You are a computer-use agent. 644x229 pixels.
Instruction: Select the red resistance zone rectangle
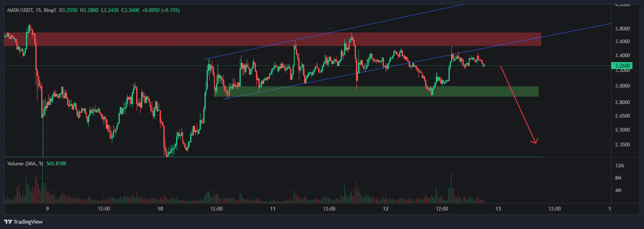click(x=272, y=39)
